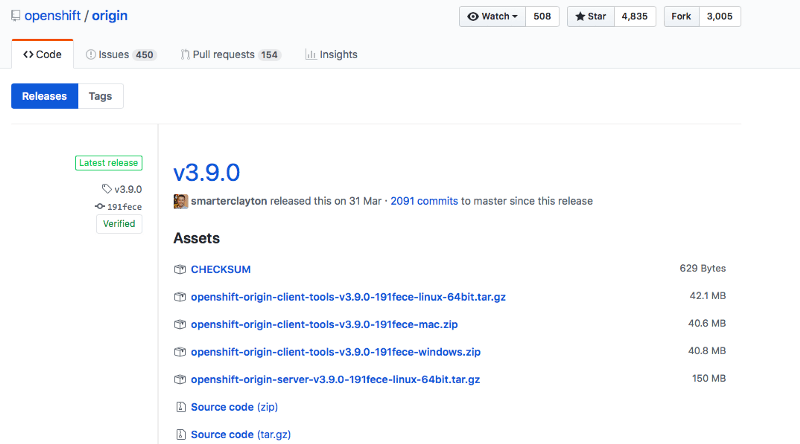
Task: Click the Assets heading
Action: point(196,238)
